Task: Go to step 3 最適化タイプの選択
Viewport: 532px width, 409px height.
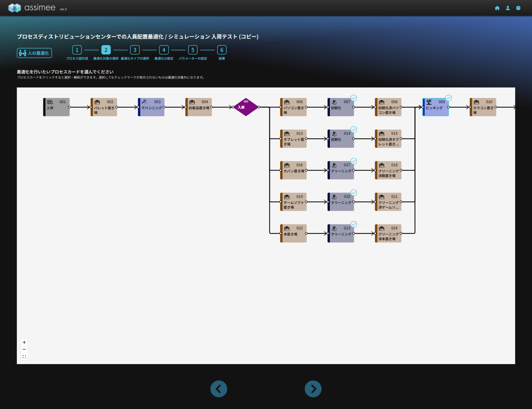Action: click(x=135, y=50)
